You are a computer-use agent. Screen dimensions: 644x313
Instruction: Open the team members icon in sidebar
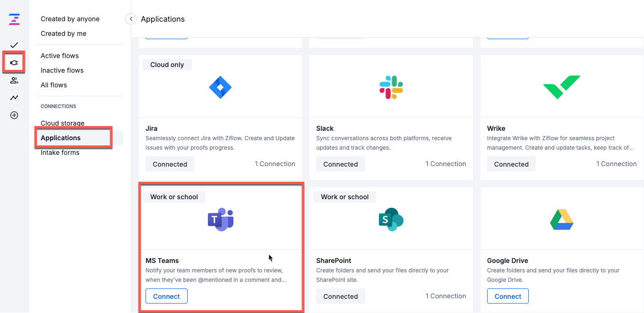click(x=14, y=80)
